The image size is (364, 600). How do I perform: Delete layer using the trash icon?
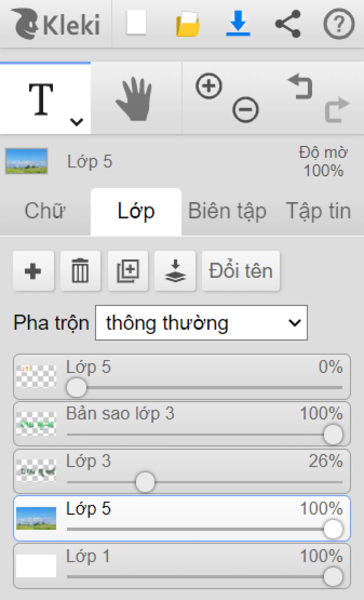pyautogui.click(x=80, y=271)
